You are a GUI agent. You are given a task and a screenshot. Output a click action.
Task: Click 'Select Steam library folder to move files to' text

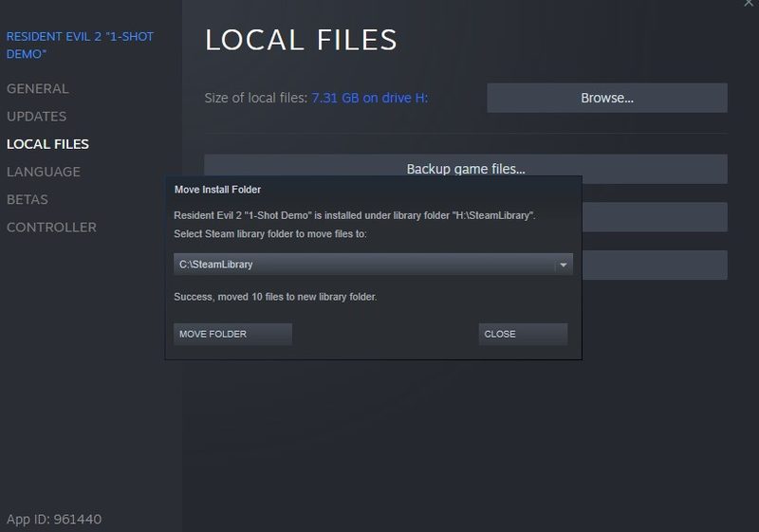pyautogui.click(x=270, y=233)
